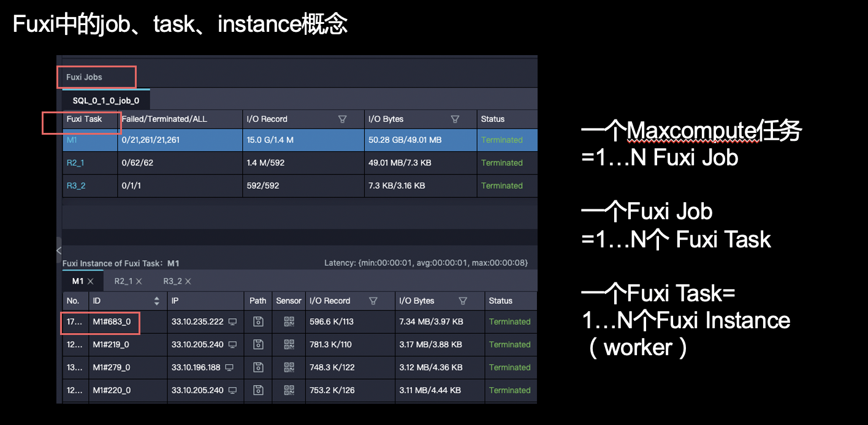Open the filter on top I/O Bytes column
868x425 pixels.
coord(455,119)
